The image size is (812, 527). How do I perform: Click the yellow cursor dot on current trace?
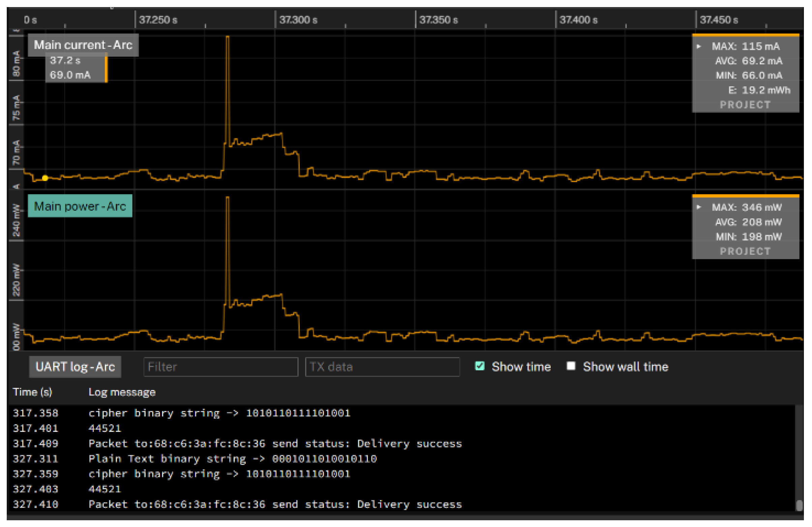pos(45,178)
